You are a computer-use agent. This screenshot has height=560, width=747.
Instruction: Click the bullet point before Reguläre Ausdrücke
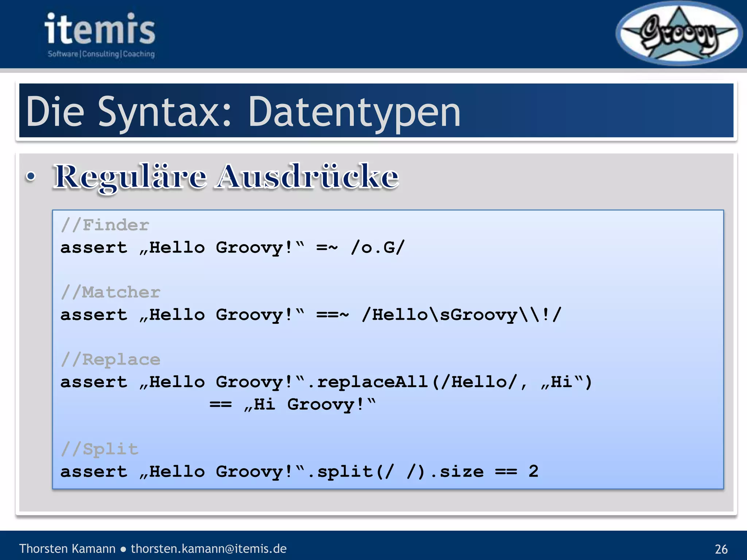[x=31, y=177]
